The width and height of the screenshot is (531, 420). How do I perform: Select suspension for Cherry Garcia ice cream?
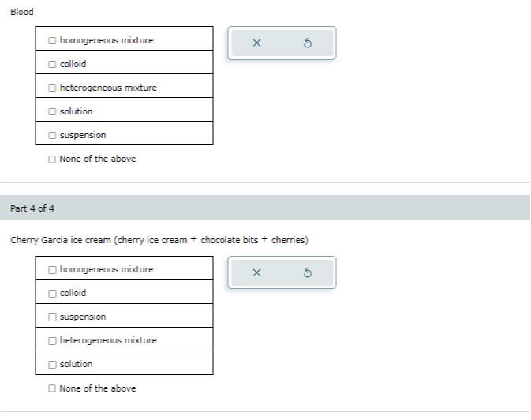(52, 317)
